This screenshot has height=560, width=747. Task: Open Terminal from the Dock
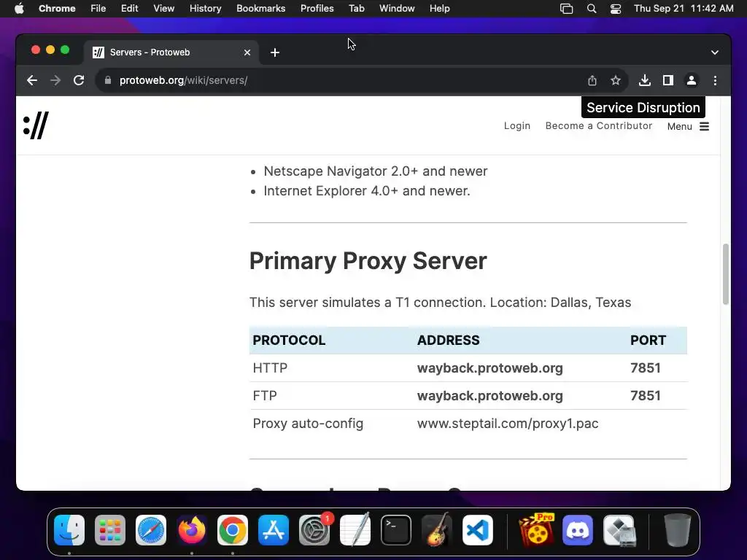coord(396,530)
